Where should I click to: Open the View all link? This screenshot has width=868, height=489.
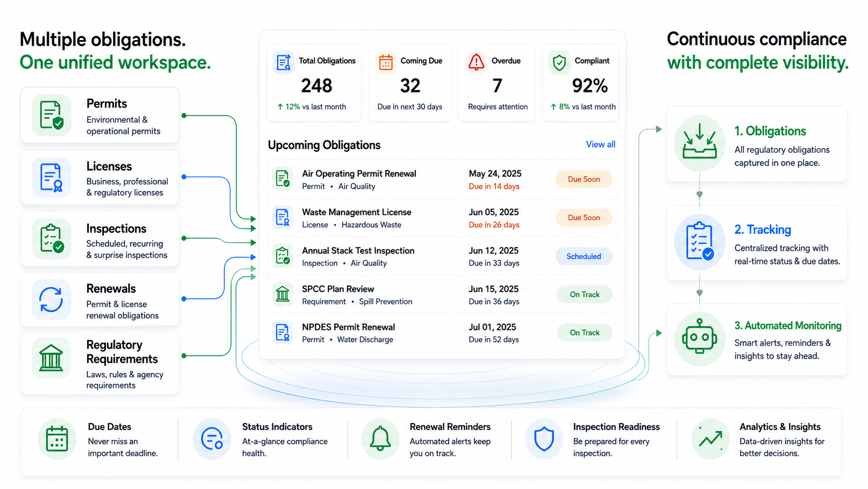[x=601, y=144]
